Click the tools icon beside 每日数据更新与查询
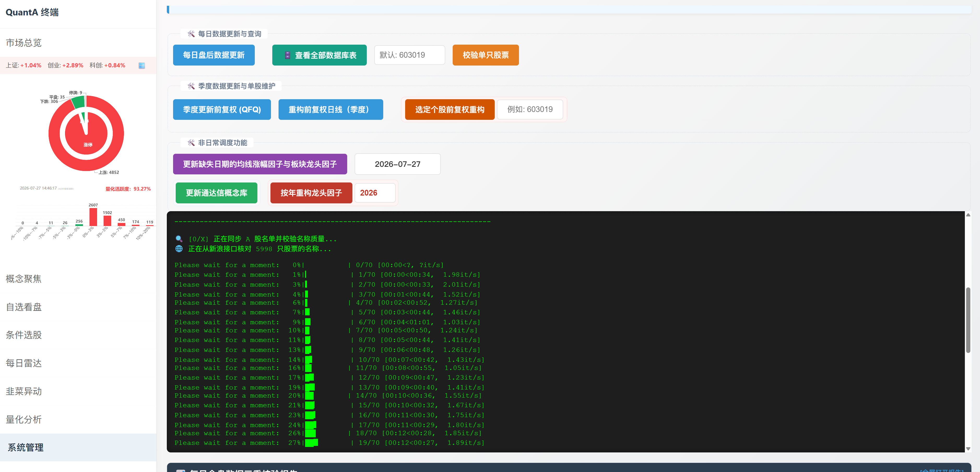Screen dimensions: 980x472 pyautogui.click(x=191, y=34)
